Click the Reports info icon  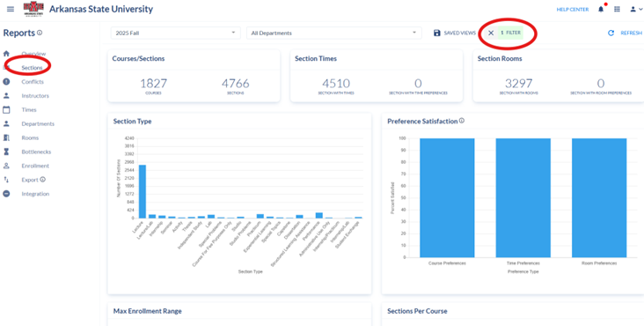click(40, 33)
